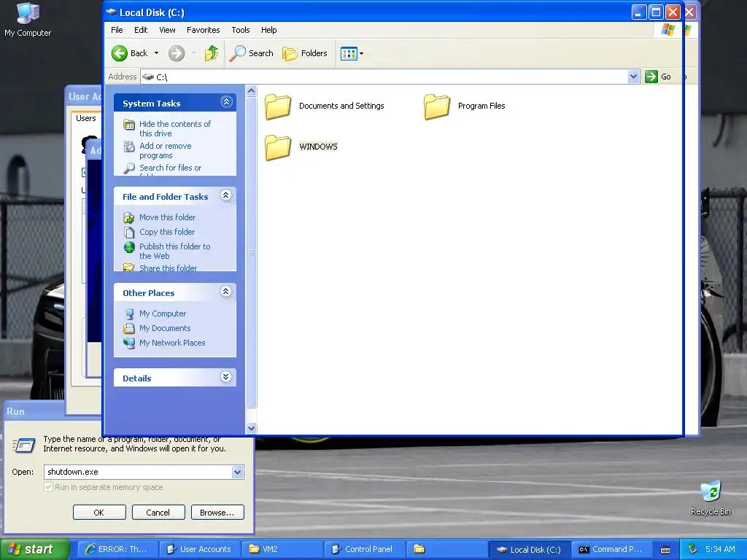The height and width of the screenshot is (560, 747).
Task: Click the Forward arrow icon
Action: 177,53
